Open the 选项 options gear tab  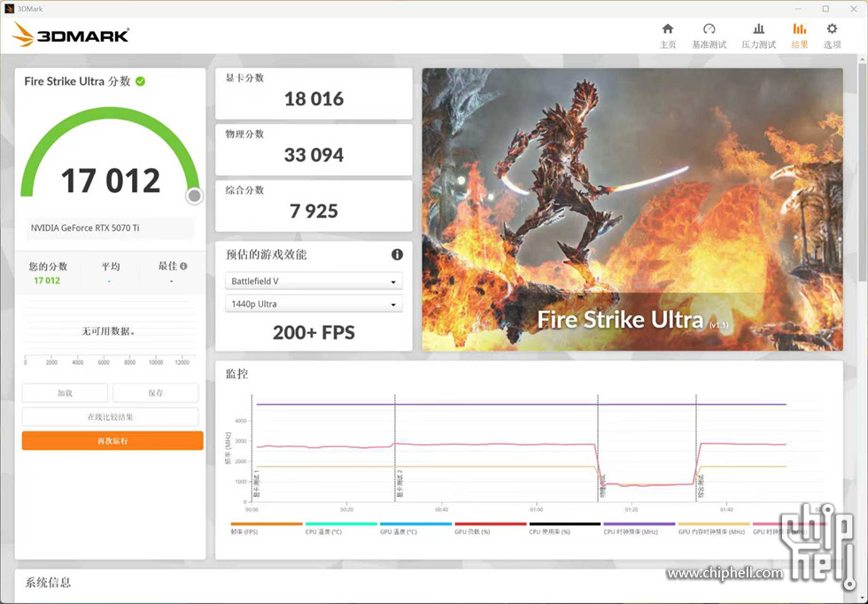(x=832, y=36)
